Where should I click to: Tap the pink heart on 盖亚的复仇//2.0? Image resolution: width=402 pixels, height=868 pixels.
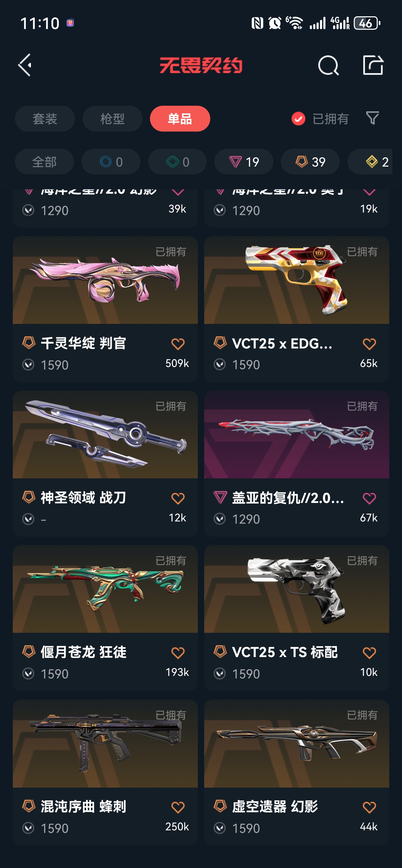tap(369, 498)
